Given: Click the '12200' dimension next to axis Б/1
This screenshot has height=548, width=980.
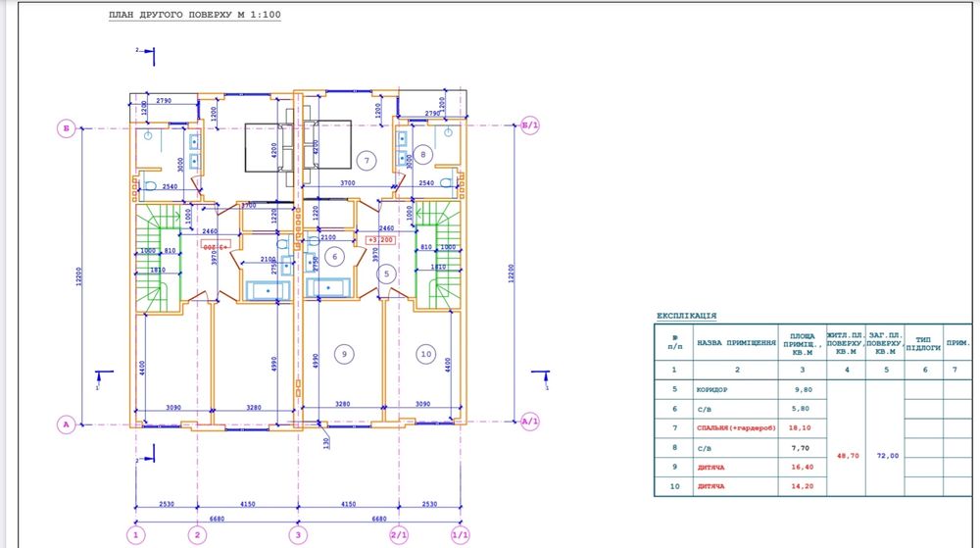Looking at the screenshot, I should [x=512, y=274].
